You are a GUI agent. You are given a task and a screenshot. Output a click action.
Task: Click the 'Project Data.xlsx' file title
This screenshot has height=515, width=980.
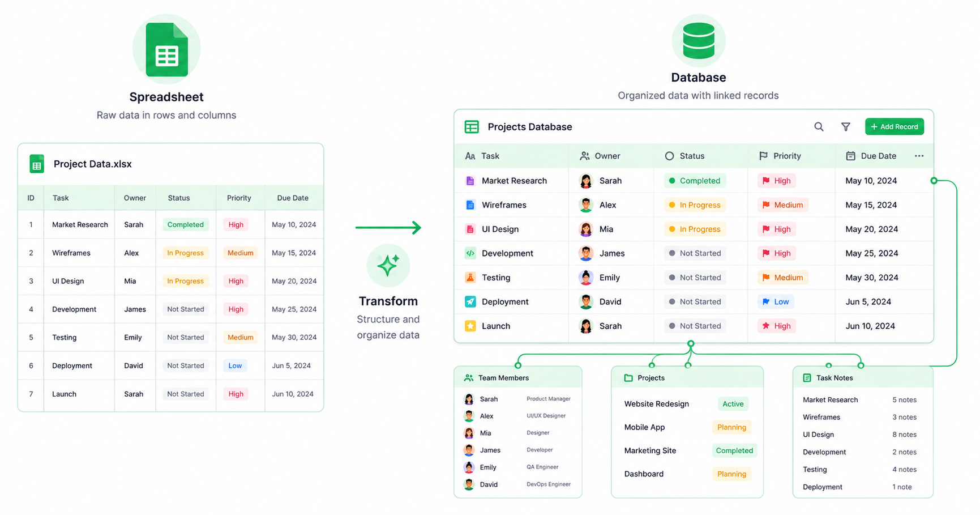(x=93, y=164)
